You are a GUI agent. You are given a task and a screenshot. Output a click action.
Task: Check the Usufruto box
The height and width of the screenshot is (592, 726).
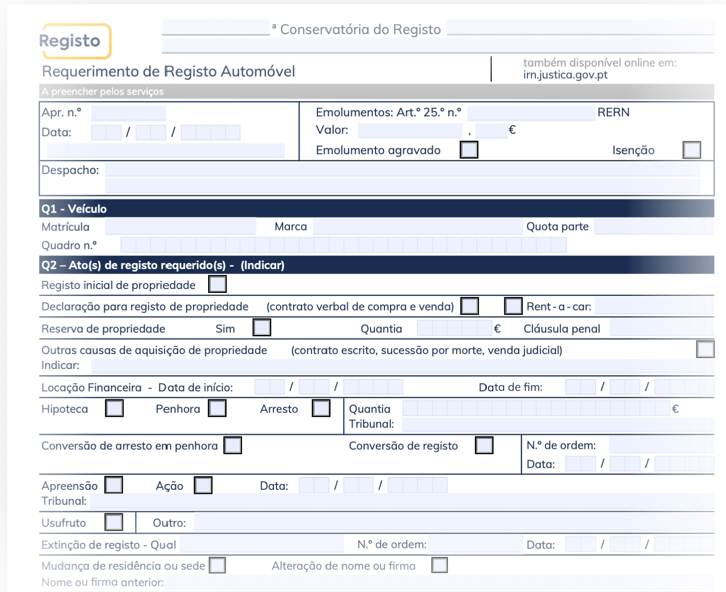[113, 522]
